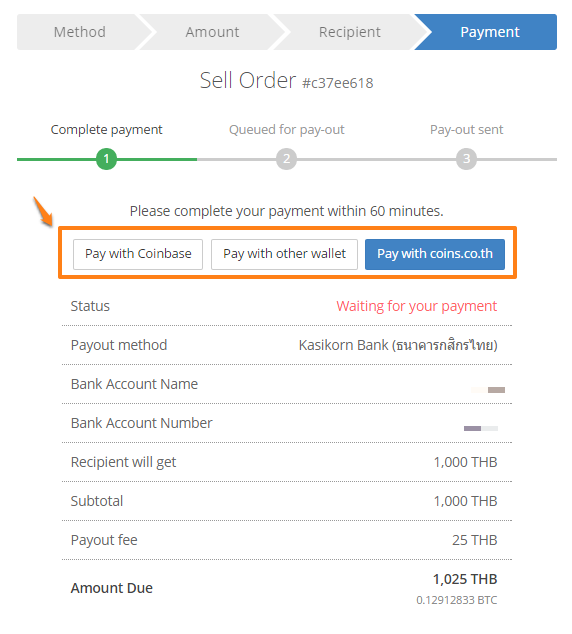The width and height of the screenshot is (572, 634).
Task: Click the Pay with Coinbase button
Action: tap(138, 254)
